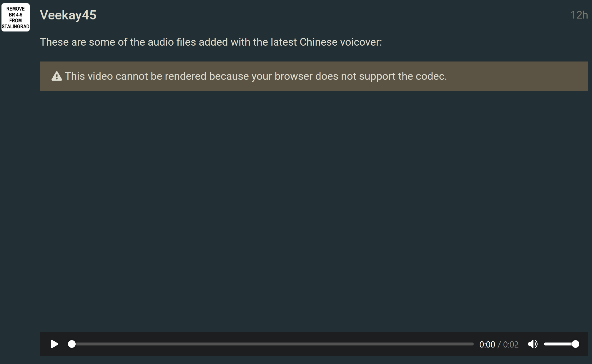This screenshot has width=592, height=364.
Task: Click the codec warning message text
Action: coord(255,76)
